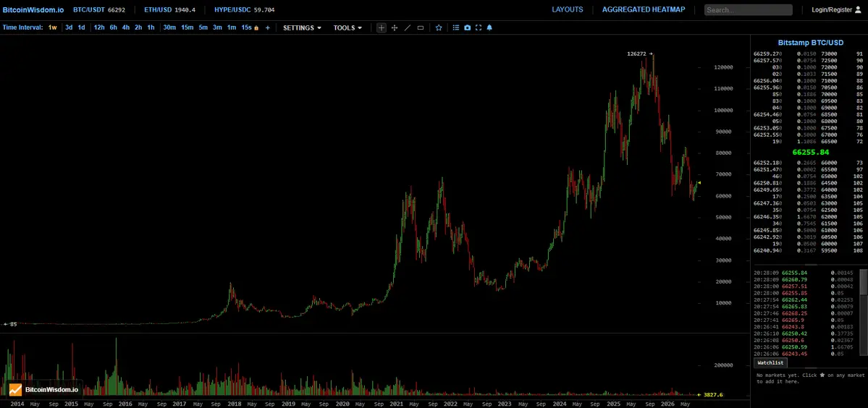Open the Watchlist tab
Viewport: 868px width, 408px height.
[770, 362]
